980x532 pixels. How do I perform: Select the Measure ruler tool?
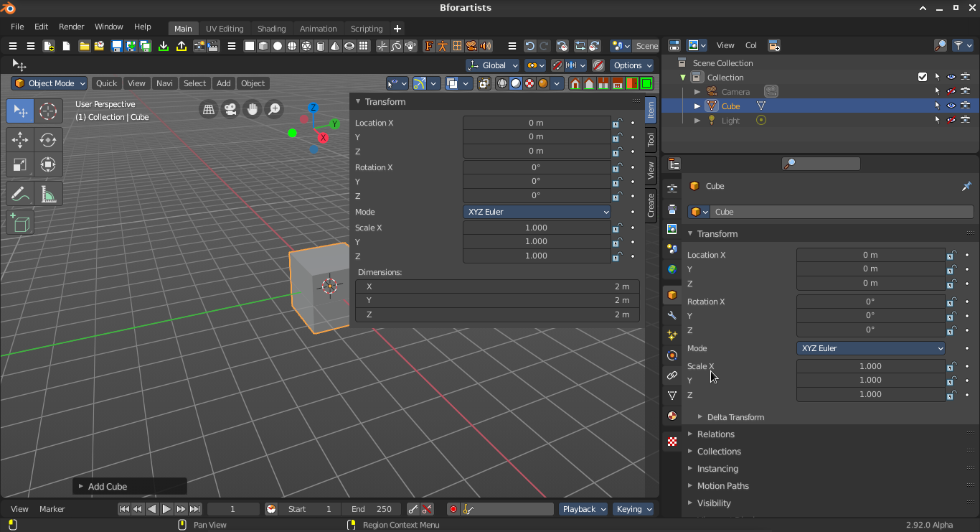pyautogui.click(x=48, y=195)
